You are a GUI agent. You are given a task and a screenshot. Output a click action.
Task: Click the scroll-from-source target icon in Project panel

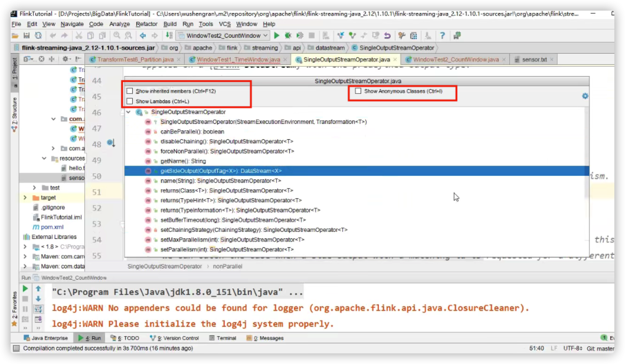tap(42, 59)
